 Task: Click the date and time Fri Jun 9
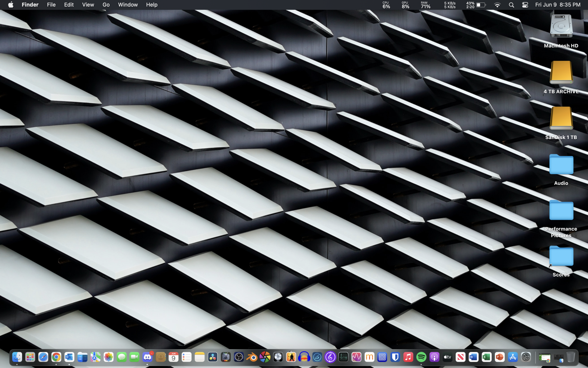coord(558,5)
